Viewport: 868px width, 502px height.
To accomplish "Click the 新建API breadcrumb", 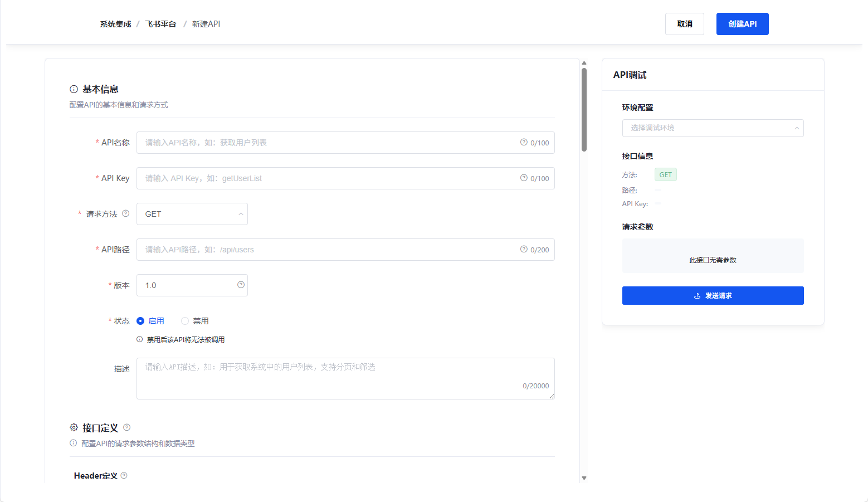I will click(206, 24).
